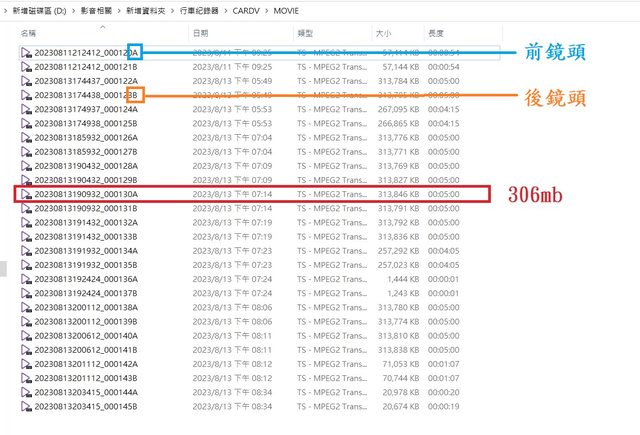Select the row for 20230813174938_000125B
This screenshot has width=640, height=435.
click(x=86, y=123)
